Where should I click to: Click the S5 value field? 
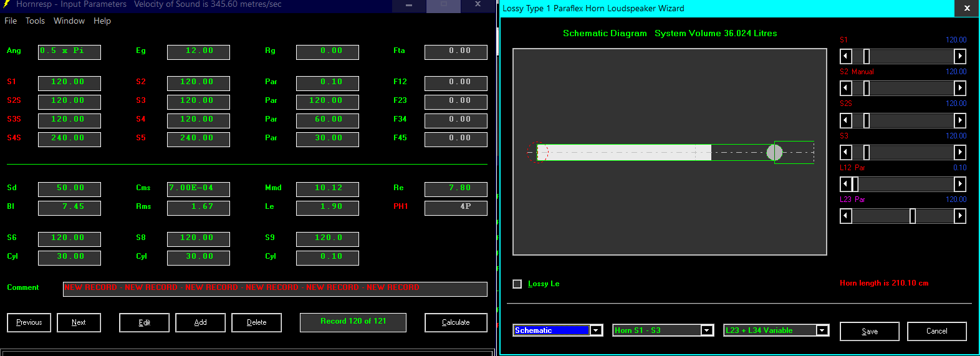pyautogui.click(x=198, y=139)
